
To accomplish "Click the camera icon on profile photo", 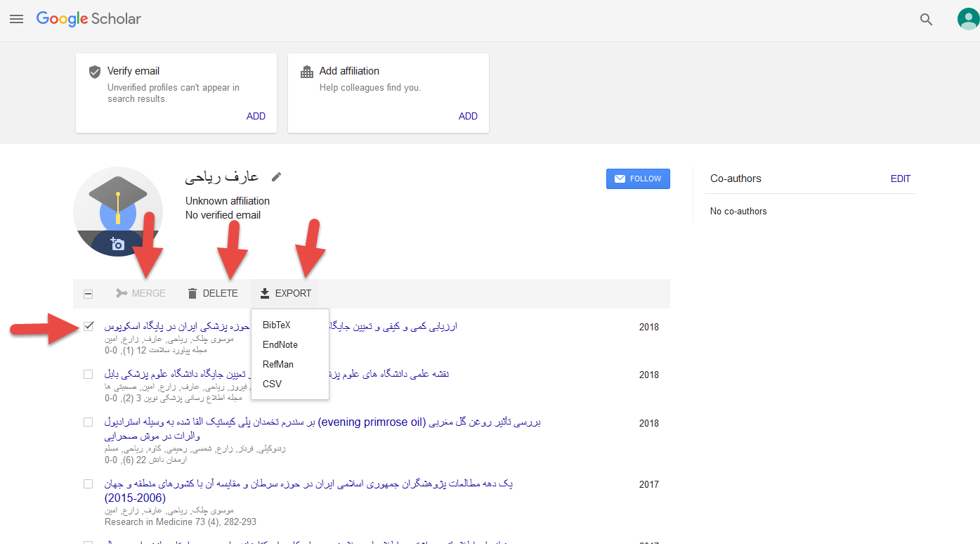I will click(117, 244).
